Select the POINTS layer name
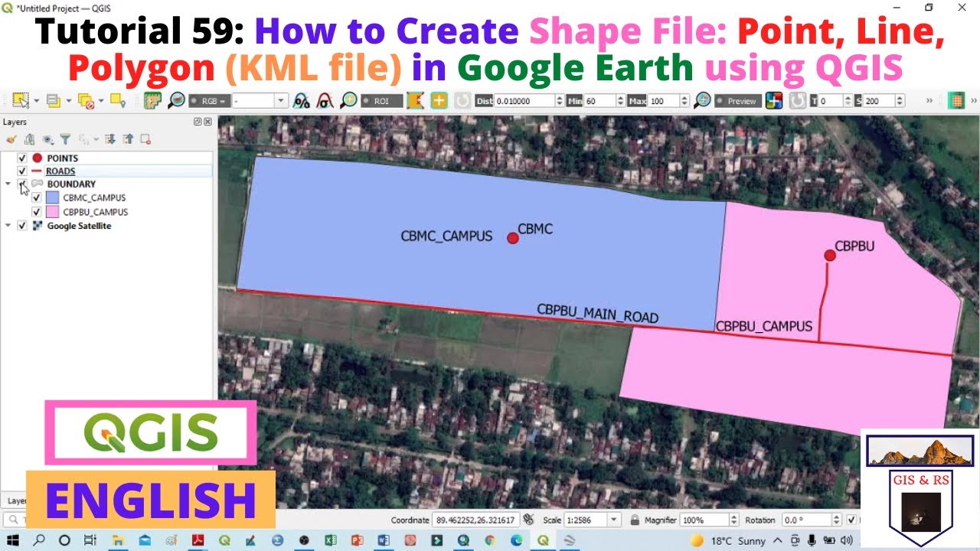 62,158
